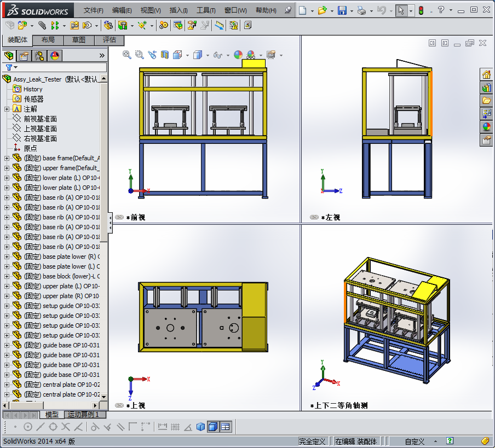
Task: Click the Smart Fasteners icon
Action: (74, 25)
